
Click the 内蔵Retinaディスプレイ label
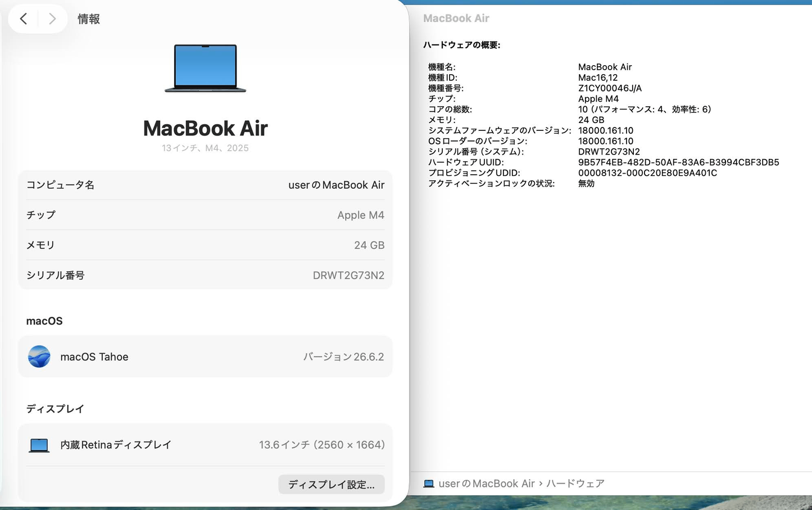[116, 445]
